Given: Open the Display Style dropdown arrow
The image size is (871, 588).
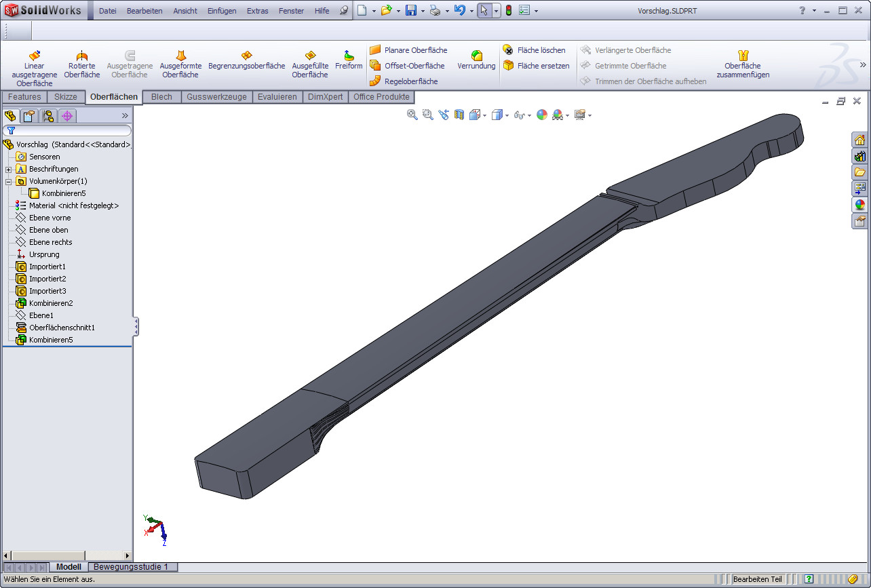Looking at the screenshot, I should 507,116.
